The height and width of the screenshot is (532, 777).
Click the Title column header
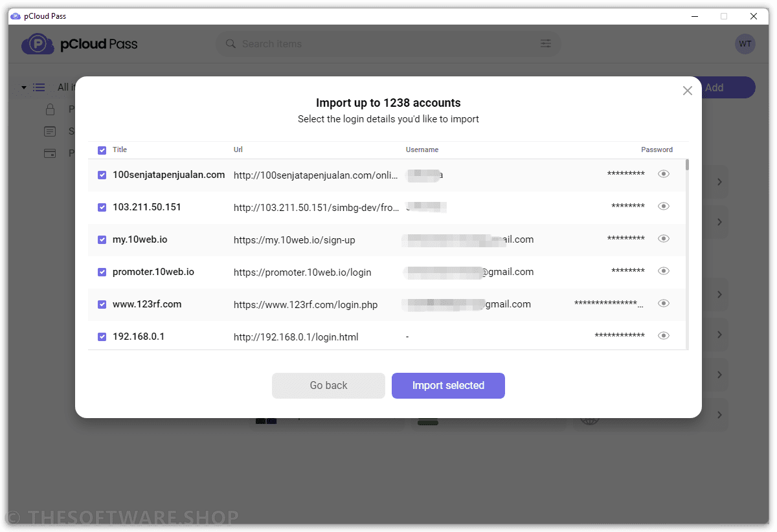pyautogui.click(x=120, y=150)
